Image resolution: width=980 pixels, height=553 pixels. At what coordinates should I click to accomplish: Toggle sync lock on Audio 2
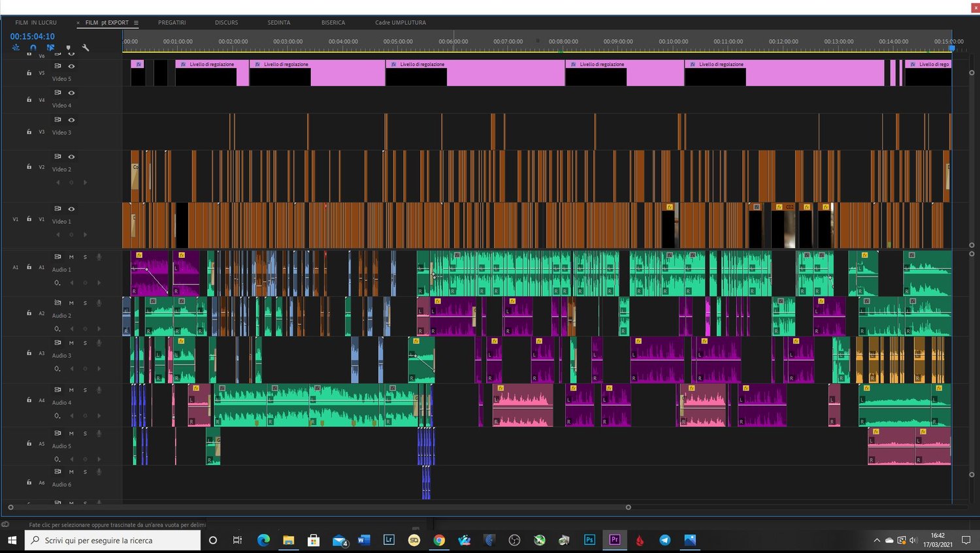point(57,303)
